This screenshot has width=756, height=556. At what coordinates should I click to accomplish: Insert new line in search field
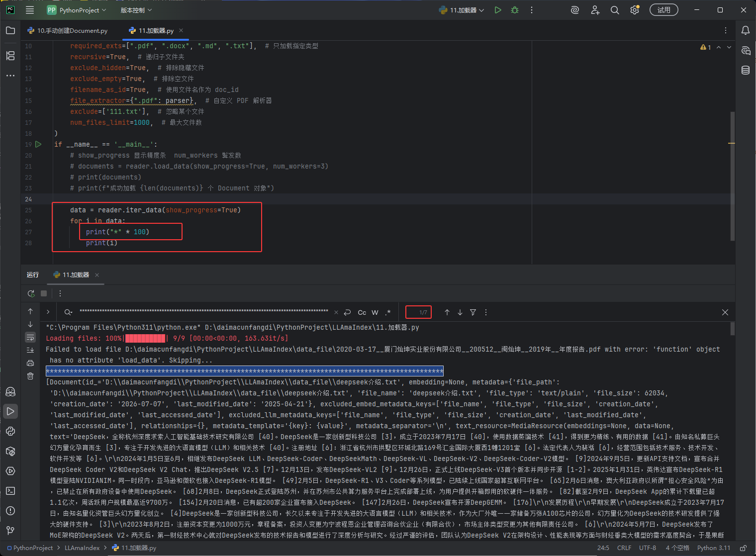(348, 312)
